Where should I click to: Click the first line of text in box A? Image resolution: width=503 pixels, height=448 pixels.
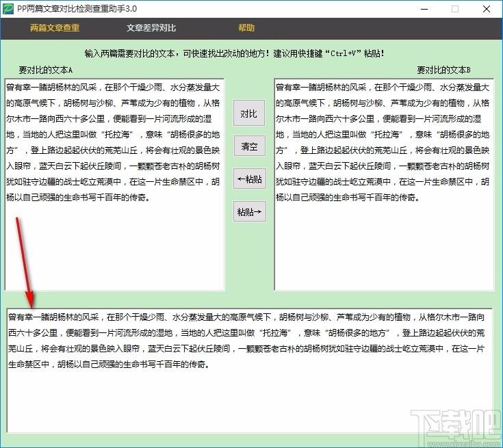(x=114, y=88)
